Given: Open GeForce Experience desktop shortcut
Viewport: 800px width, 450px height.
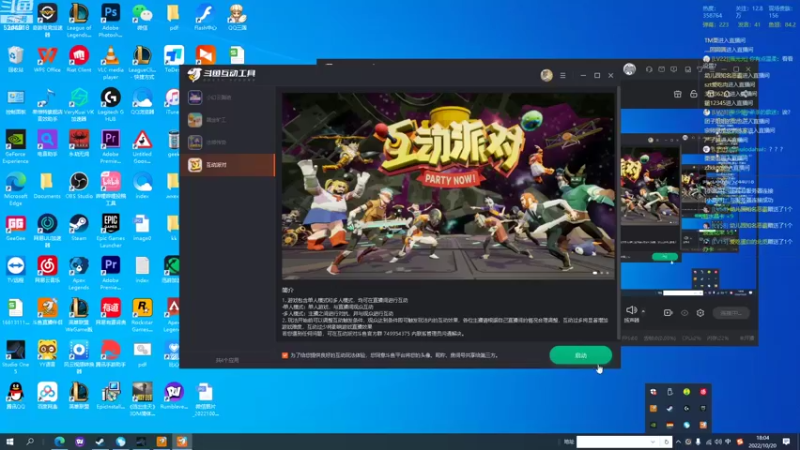Looking at the screenshot, I should point(15,147).
